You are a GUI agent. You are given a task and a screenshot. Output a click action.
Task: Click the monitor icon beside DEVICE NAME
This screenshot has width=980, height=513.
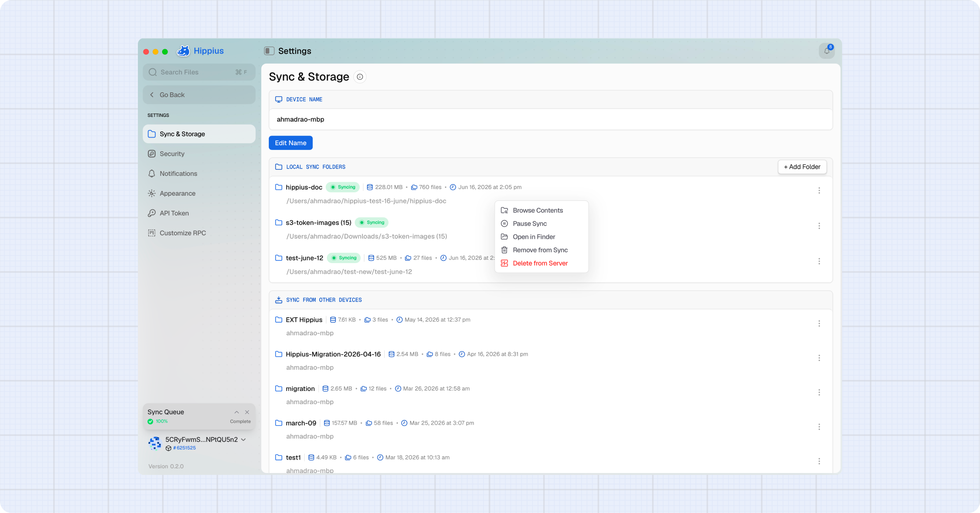pos(278,99)
